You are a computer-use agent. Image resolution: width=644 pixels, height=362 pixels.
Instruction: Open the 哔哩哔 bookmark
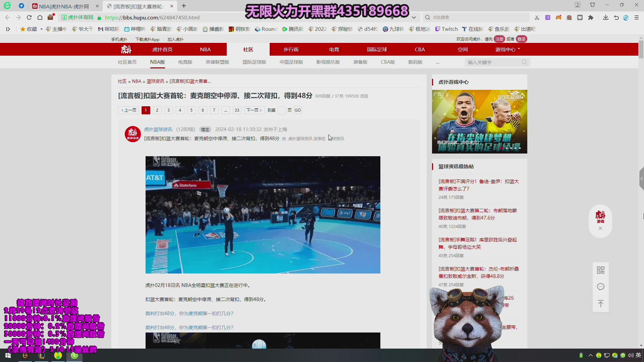tap(135, 29)
